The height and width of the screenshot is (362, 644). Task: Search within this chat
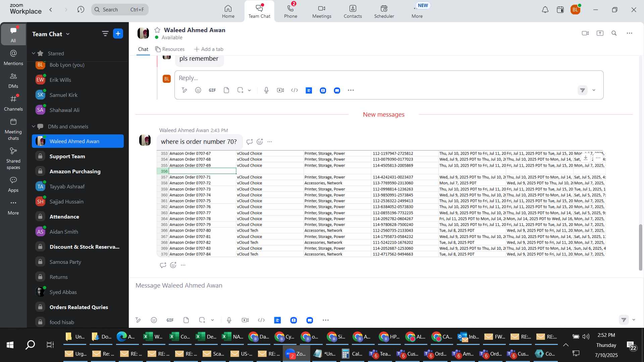(614, 33)
